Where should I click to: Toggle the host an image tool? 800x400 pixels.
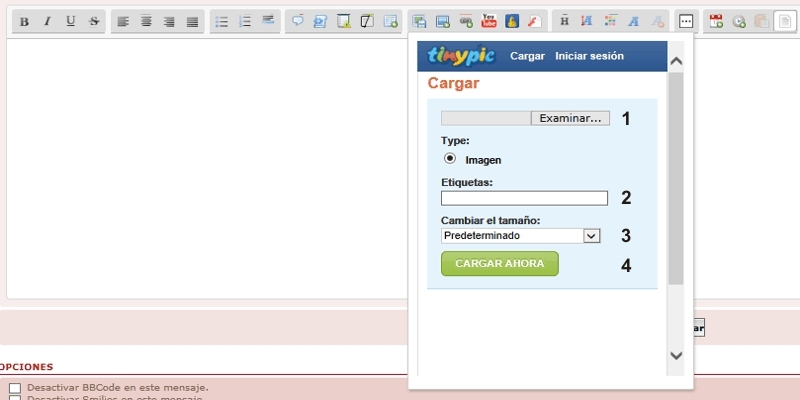(419, 21)
